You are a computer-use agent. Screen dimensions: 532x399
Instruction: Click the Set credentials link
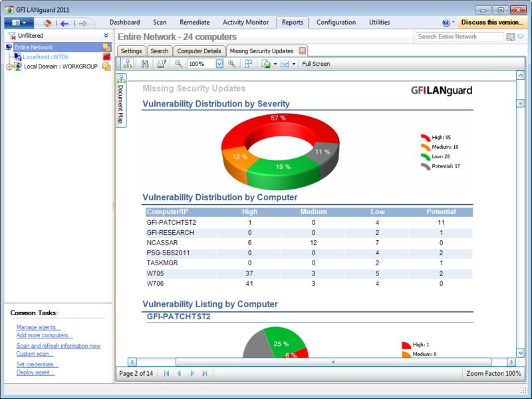37,364
